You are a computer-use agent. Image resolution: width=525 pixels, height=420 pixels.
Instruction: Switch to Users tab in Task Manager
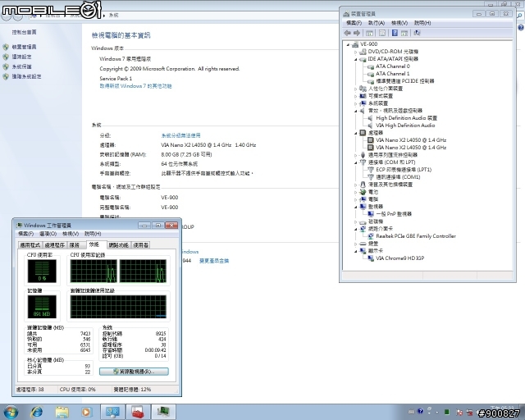pos(140,245)
